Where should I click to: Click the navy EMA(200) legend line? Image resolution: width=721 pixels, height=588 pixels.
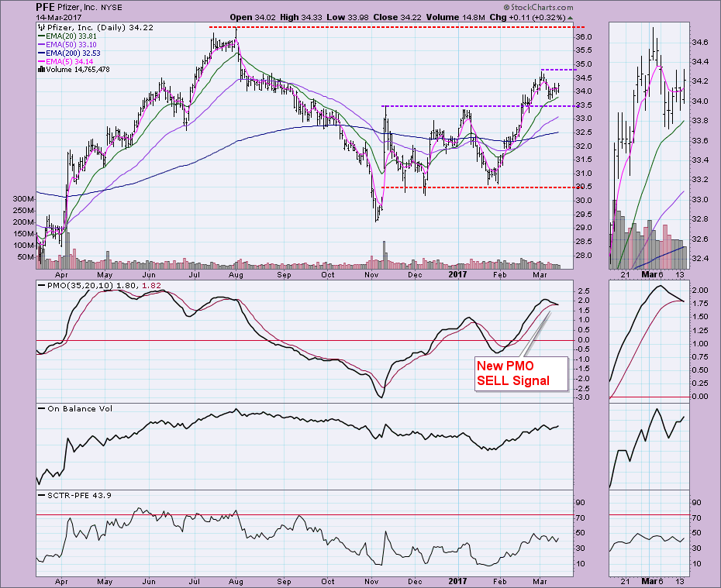[x=41, y=53]
